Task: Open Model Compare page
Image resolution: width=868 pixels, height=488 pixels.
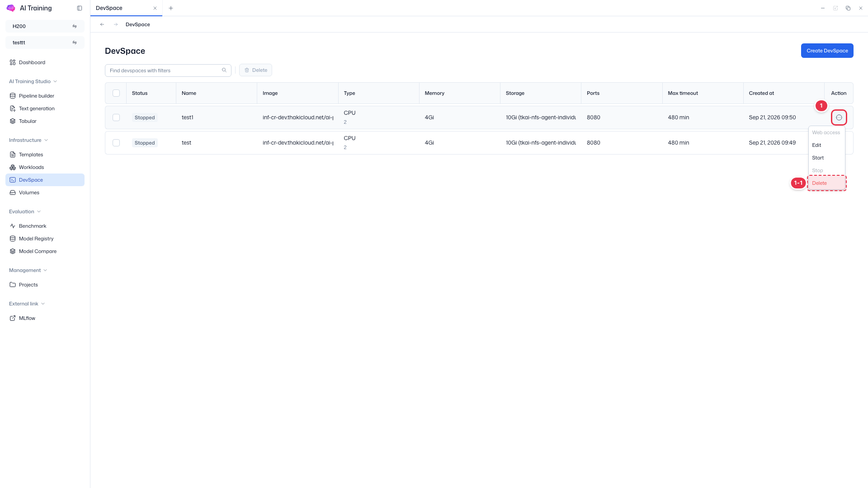Action: click(x=45, y=251)
